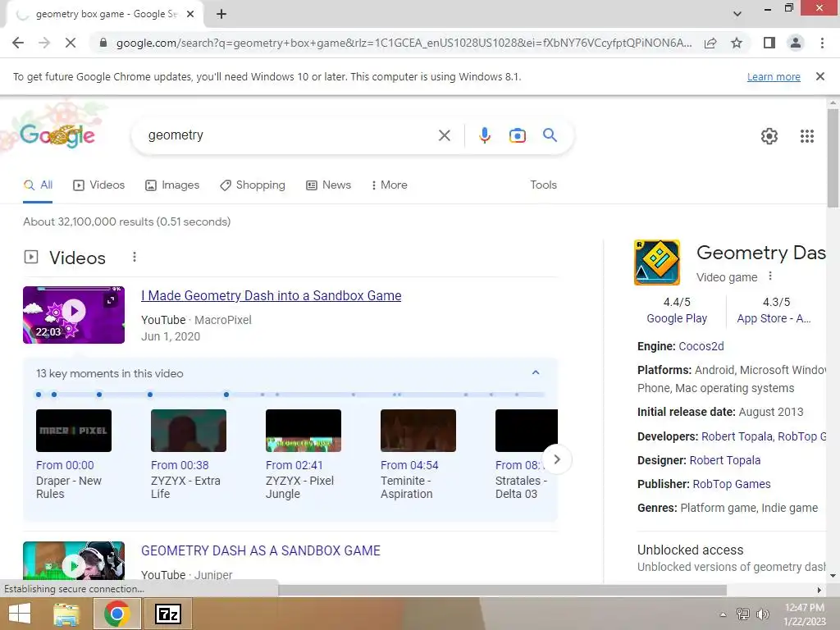Go back to the previous page
The width and height of the screenshot is (840, 630).
tap(18, 43)
